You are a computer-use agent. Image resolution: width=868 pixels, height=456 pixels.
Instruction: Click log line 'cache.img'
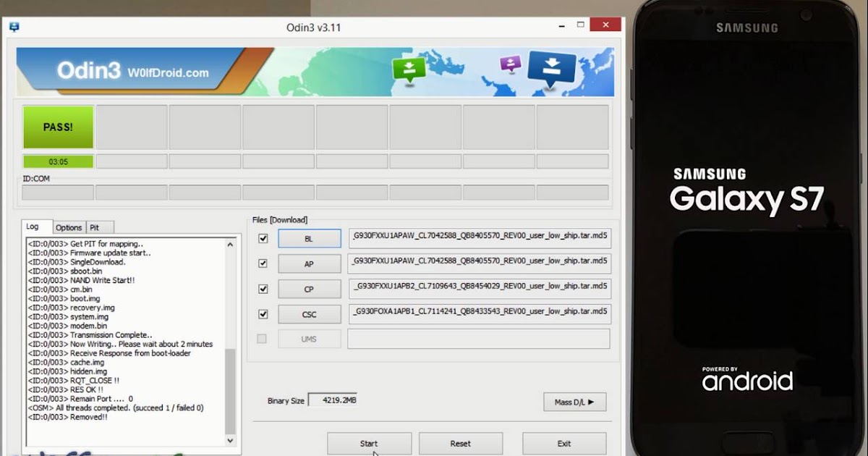[66, 362]
